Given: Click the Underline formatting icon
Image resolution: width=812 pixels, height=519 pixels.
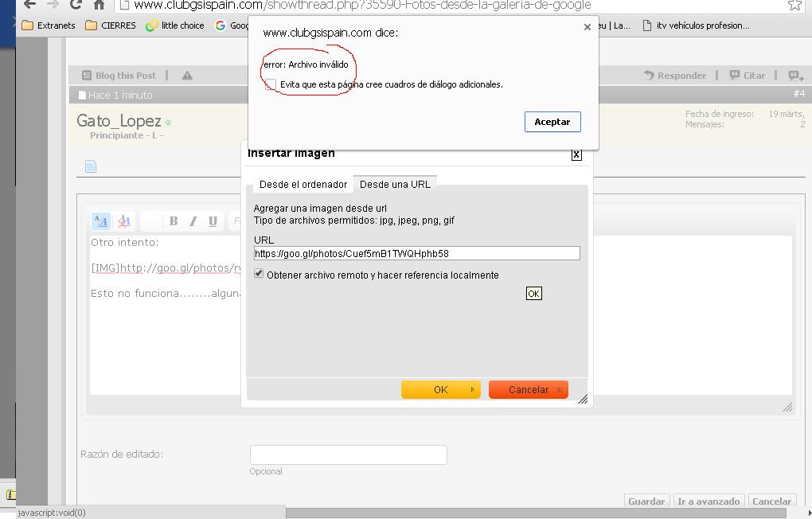Looking at the screenshot, I should [x=213, y=221].
